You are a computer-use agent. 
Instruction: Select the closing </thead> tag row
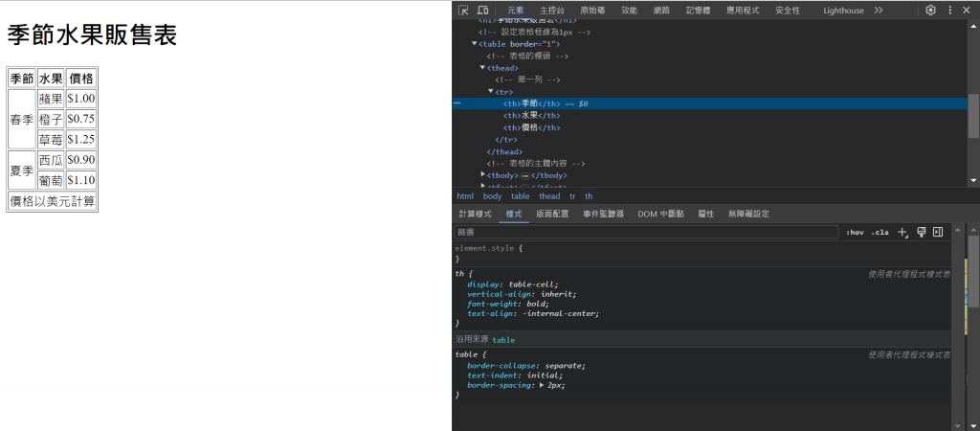[x=504, y=151]
